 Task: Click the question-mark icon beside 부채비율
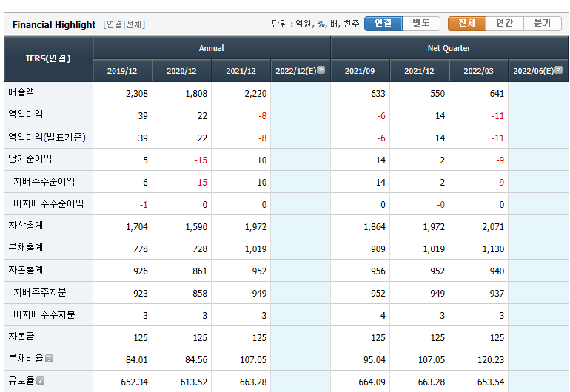point(50,359)
